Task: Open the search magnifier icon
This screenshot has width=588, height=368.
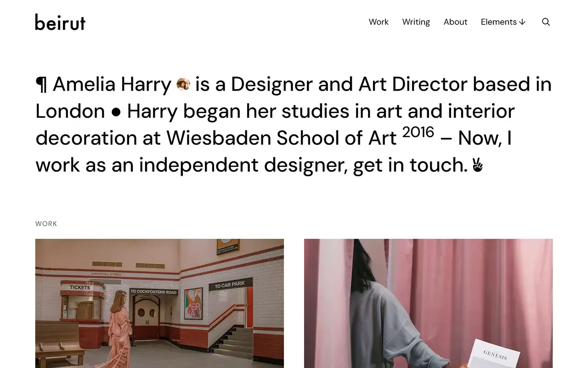Action: tap(546, 22)
